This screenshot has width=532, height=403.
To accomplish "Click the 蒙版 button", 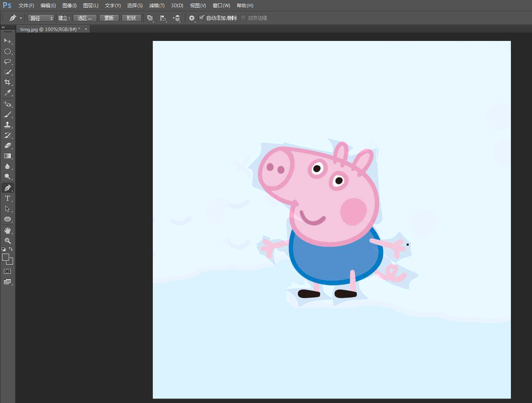I will 109,18.
